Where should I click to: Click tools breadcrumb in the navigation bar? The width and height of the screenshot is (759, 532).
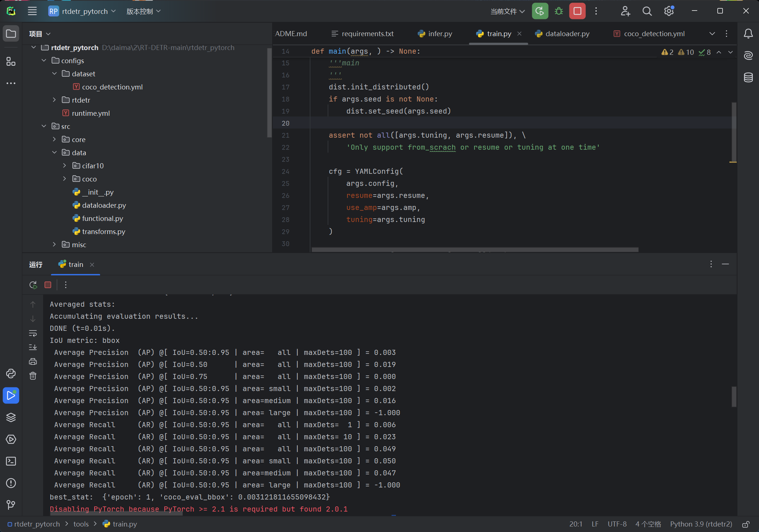point(81,524)
